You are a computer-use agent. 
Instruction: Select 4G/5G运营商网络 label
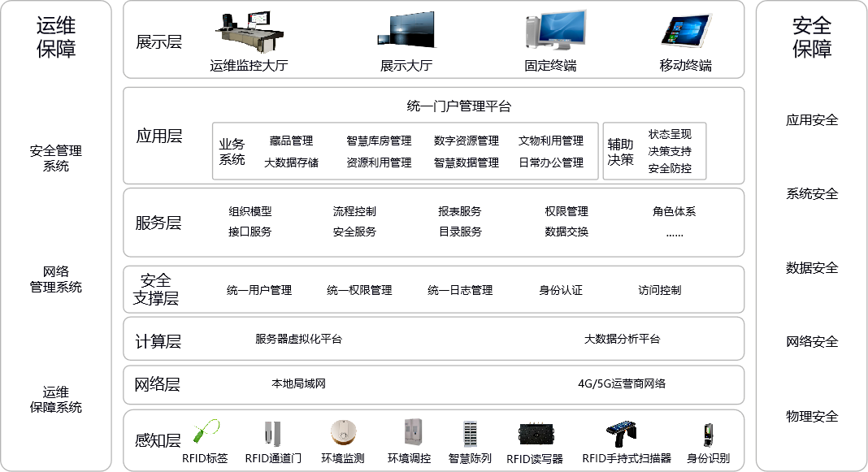622,383
